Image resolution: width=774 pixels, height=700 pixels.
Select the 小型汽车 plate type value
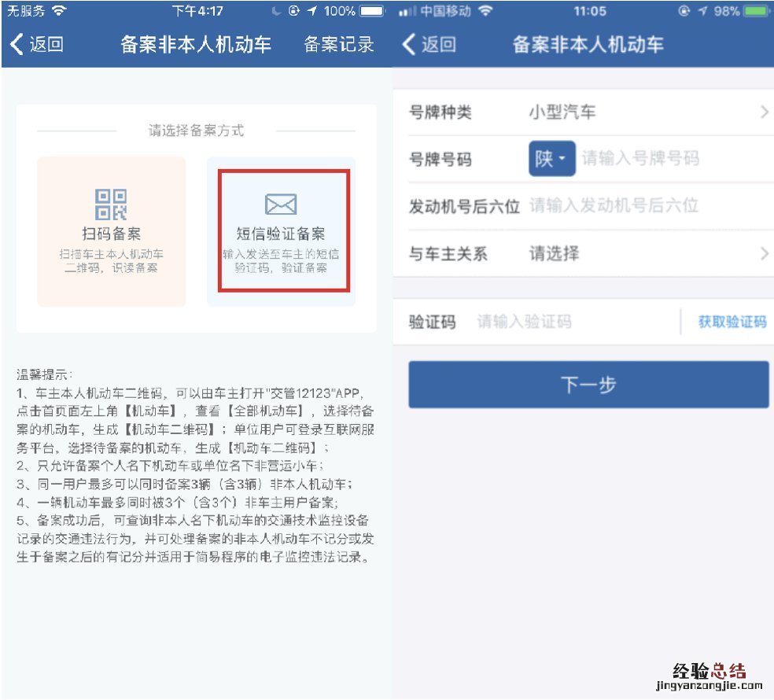coord(562,112)
